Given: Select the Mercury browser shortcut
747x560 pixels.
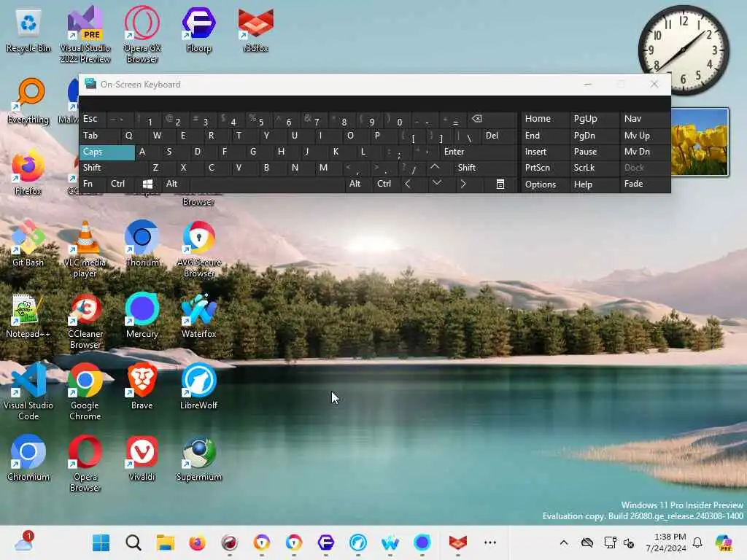Looking at the screenshot, I should [x=142, y=316].
